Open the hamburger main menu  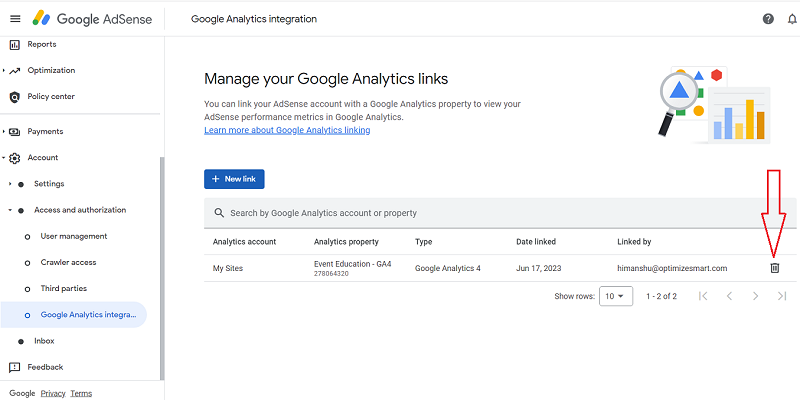pos(15,19)
